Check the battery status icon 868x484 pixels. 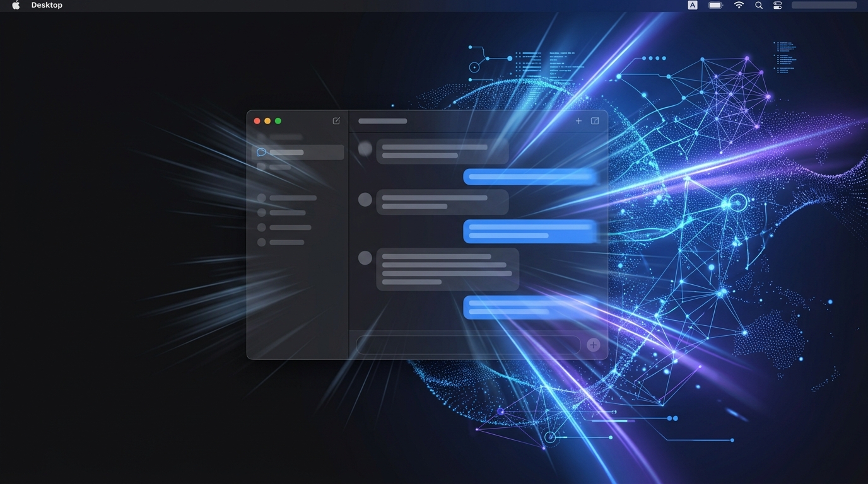[715, 5]
